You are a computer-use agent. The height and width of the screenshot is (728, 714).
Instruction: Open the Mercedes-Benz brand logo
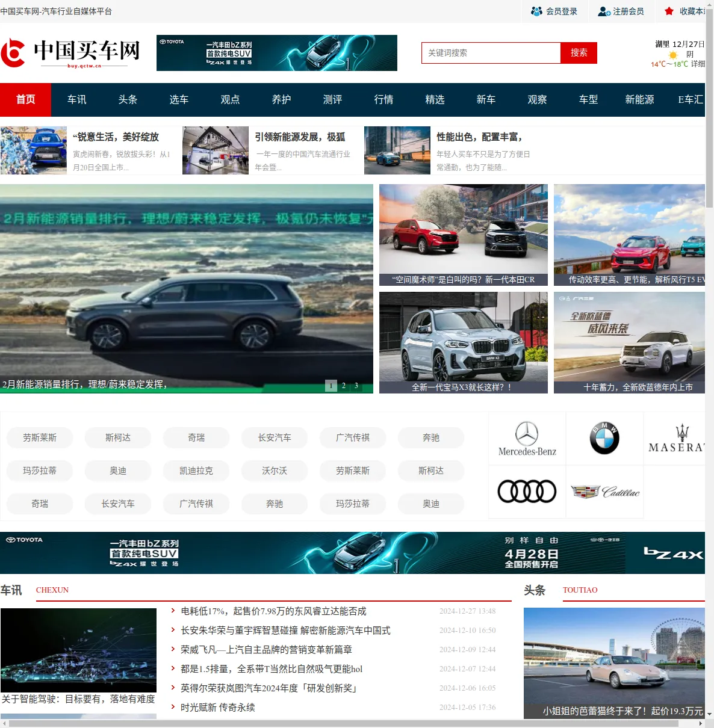tap(527, 439)
